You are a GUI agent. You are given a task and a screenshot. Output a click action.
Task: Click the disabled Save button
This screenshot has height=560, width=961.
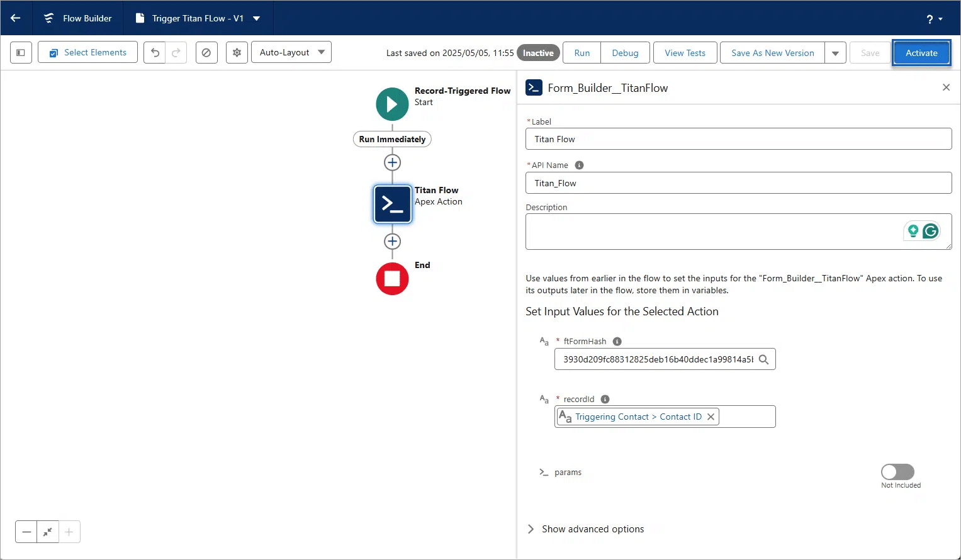click(870, 53)
